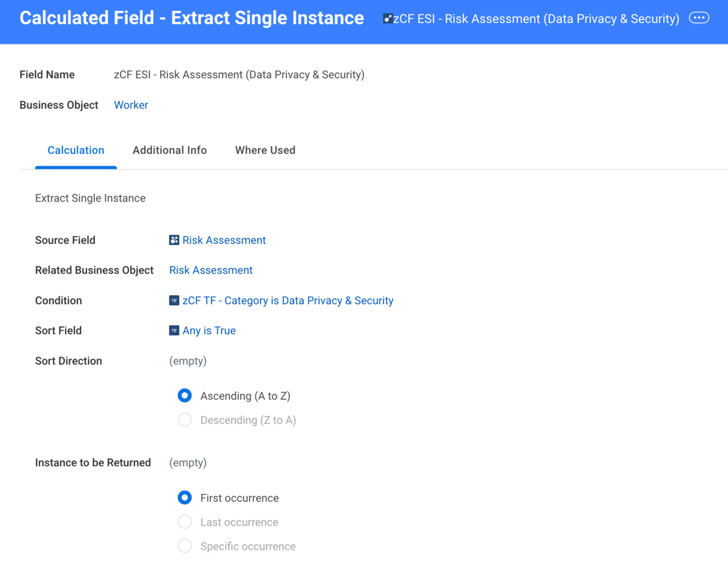Image resolution: width=728 pixels, height=582 pixels.
Task: Click the header calculated field icon
Action: coord(388,19)
